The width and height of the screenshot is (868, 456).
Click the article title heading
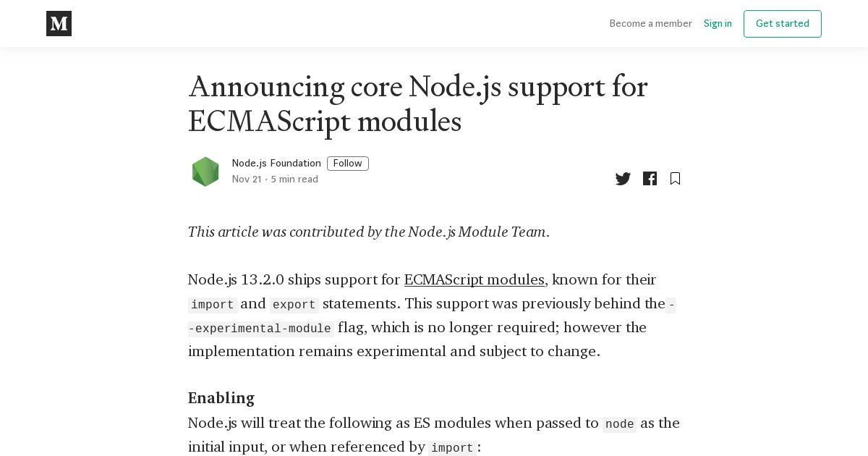point(418,104)
